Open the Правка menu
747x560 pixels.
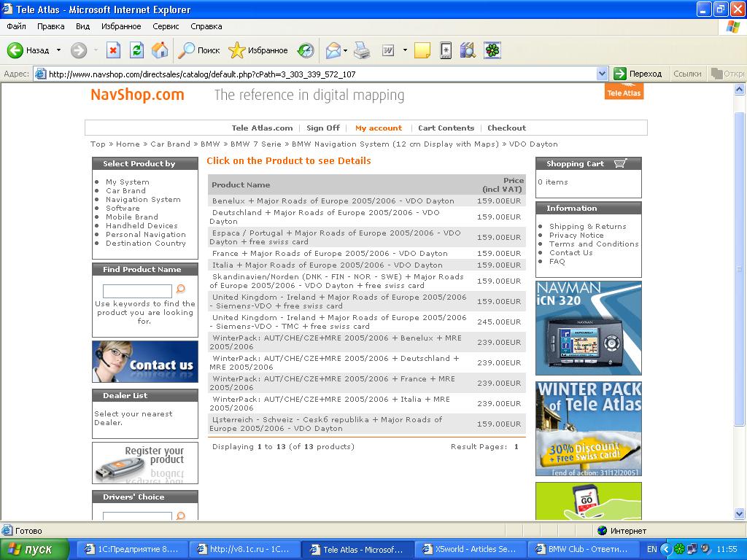[50, 26]
